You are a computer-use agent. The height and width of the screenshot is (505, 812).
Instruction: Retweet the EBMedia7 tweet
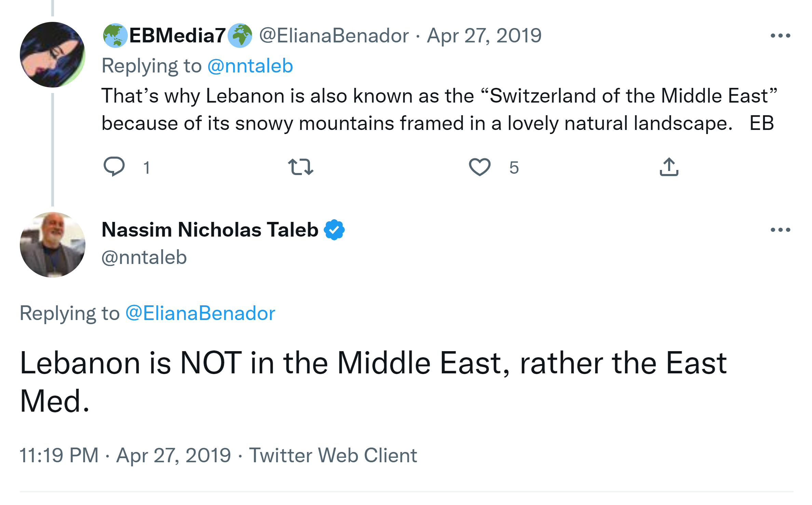coord(300,167)
